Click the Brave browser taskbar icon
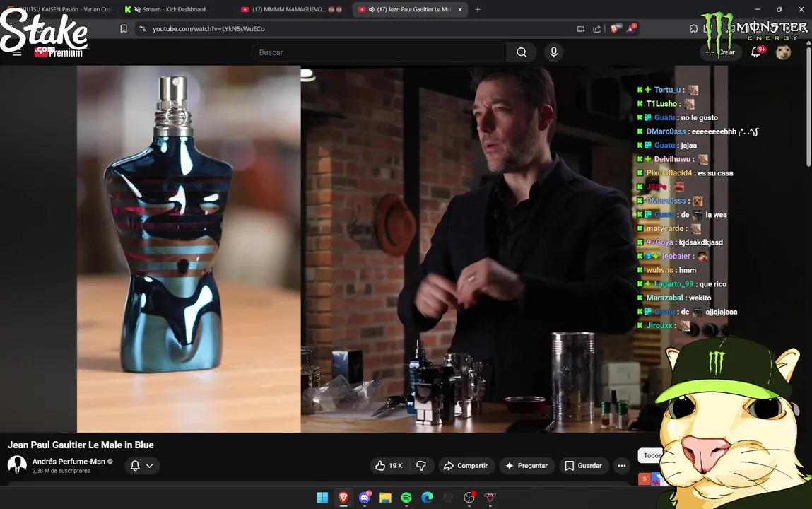 (343, 498)
